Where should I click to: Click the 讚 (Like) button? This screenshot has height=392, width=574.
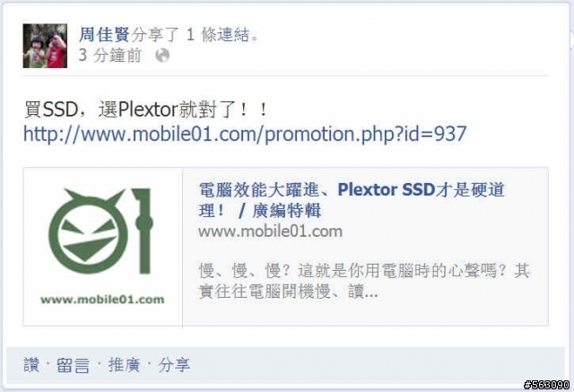coord(31,365)
